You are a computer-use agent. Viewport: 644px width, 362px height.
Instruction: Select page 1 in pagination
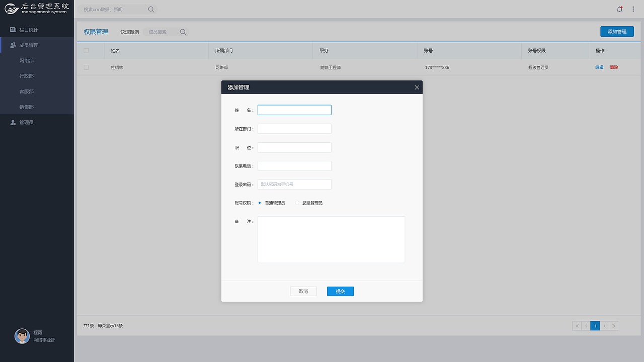coord(595,326)
